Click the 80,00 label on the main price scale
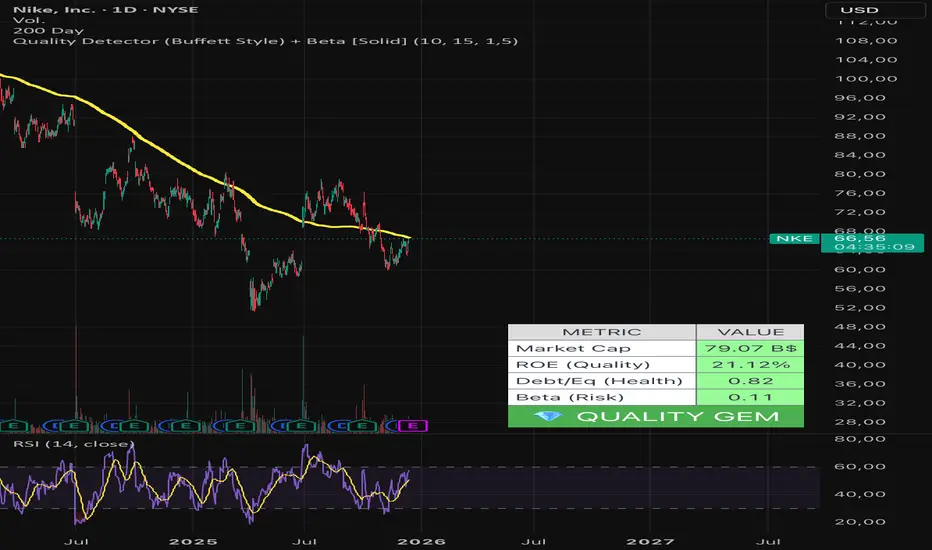Image resolution: width=932 pixels, height=550 pixels. click(860, 174)
